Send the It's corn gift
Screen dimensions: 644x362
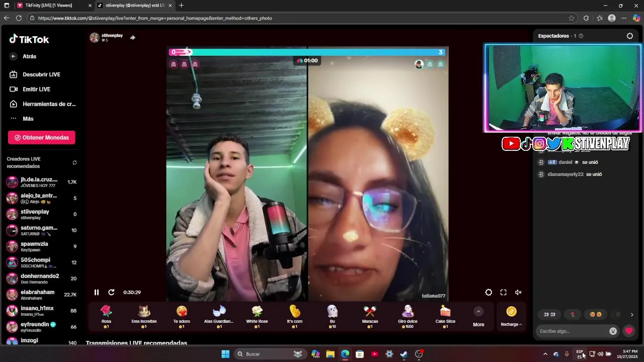pos(295,317)
